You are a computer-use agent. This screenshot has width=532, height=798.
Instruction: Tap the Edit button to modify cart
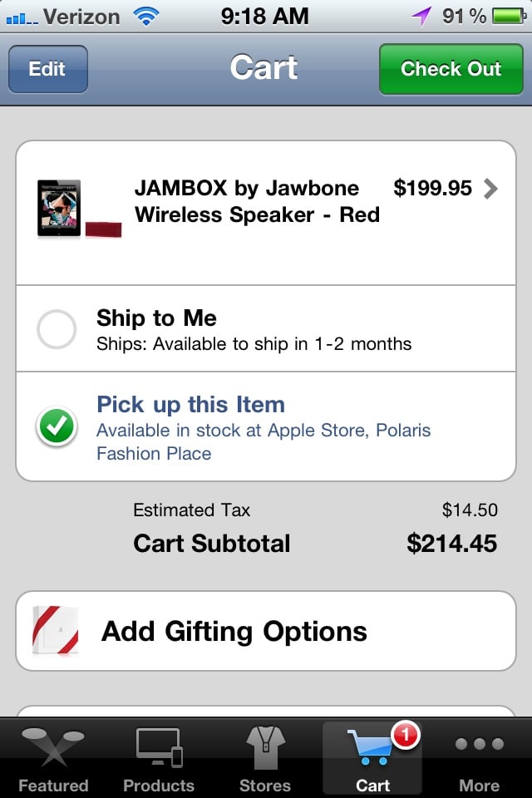pos(47,70)
